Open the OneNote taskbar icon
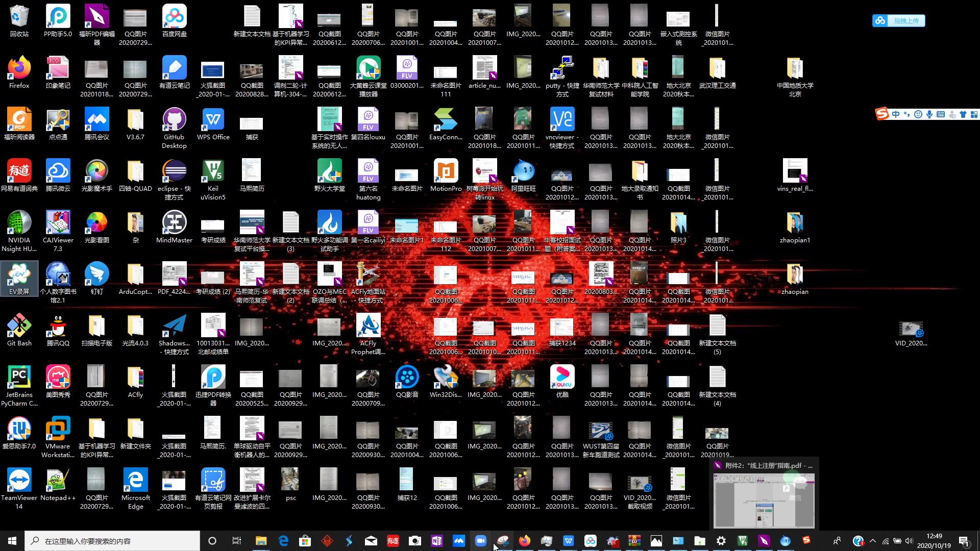Viewport: 980px width, 551px height. pyautogui.click(x=437, y=541)
